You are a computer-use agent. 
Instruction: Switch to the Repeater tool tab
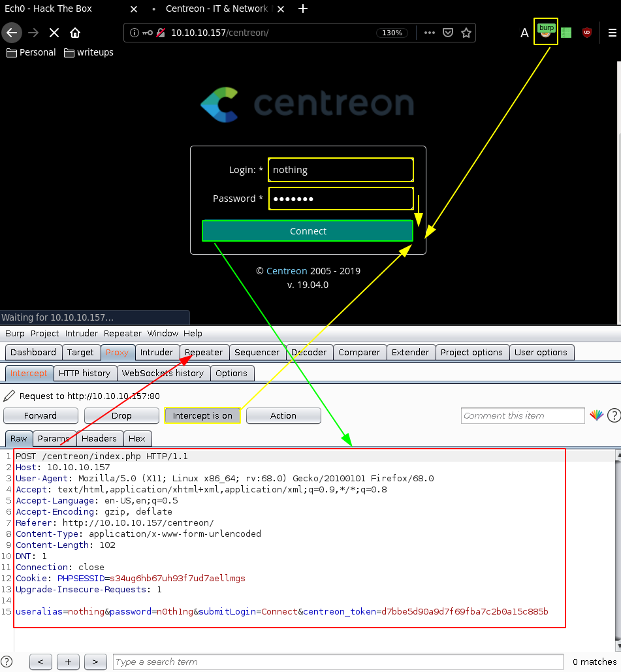204,352
